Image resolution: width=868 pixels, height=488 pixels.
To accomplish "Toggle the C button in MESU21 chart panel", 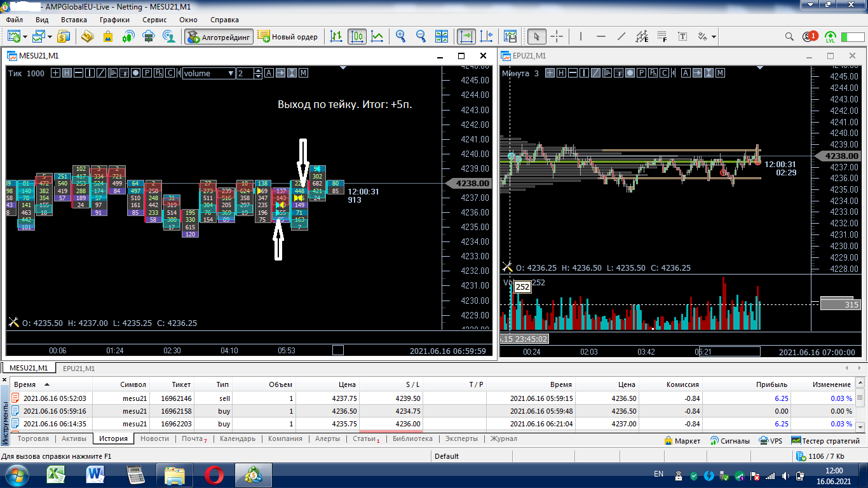I will pos(170,73).
